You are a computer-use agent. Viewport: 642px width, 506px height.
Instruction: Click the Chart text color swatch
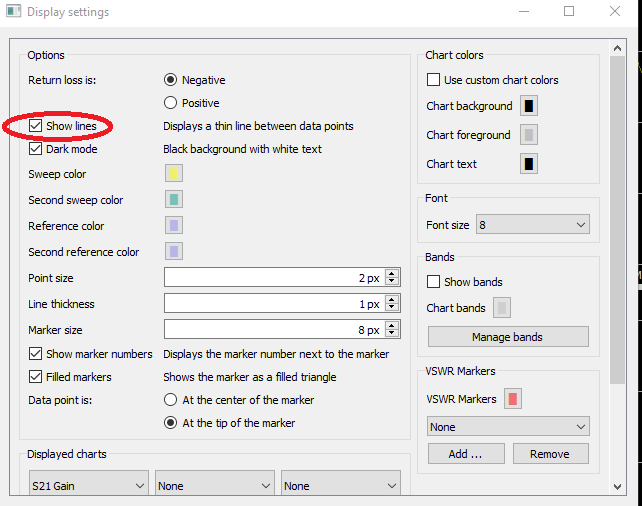pyautogui.click(x=529, y=164)
